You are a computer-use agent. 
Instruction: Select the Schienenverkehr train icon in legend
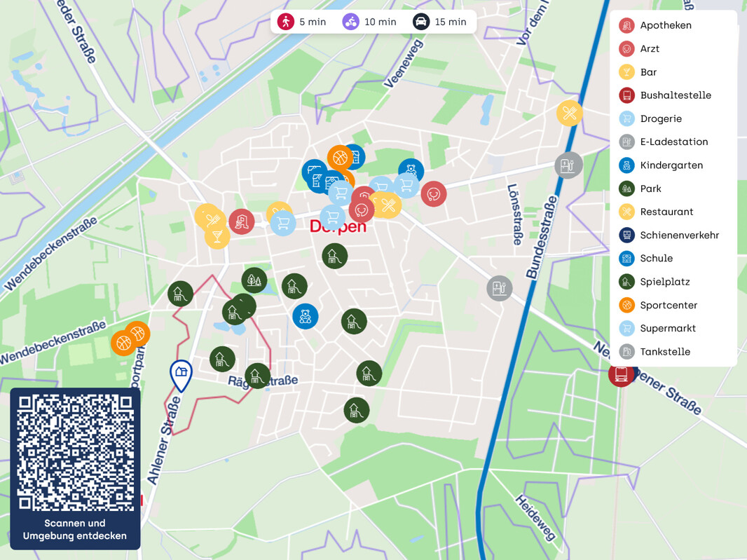(626, 235)
